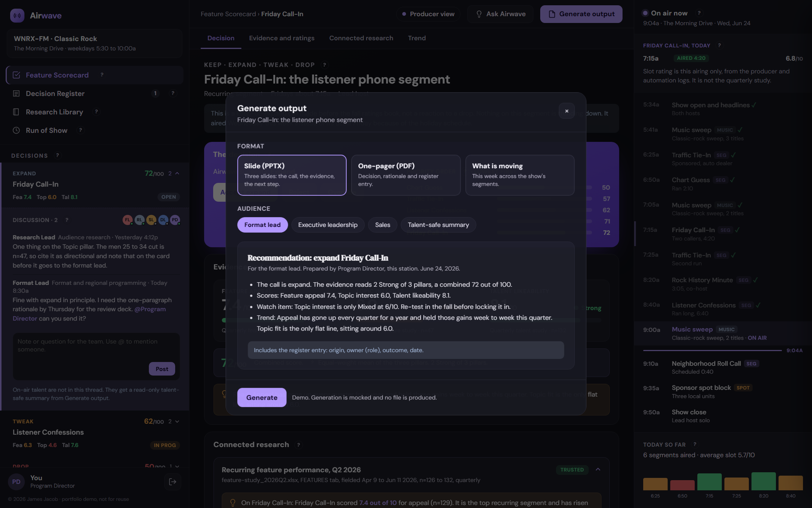The image size is (812, 508).
Task: Click the Research Library help icon
Action: pyautogui.click(x=96, y=112)
